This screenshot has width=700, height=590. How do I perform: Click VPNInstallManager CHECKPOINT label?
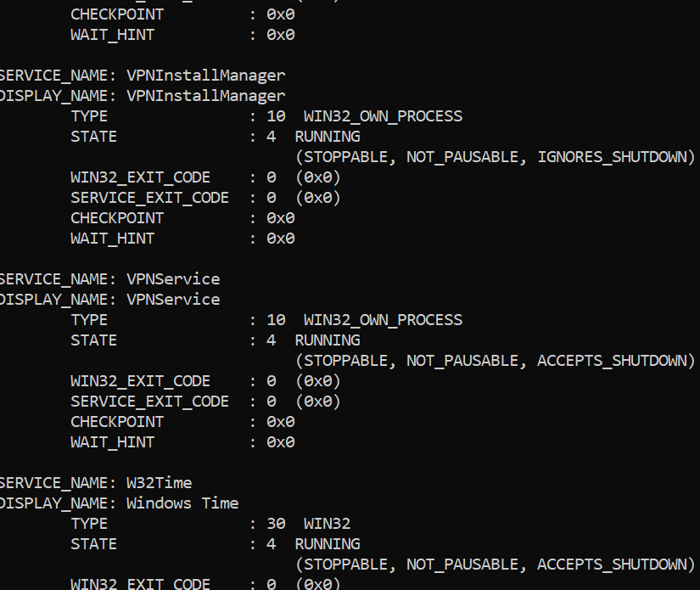pyautogui.click(x=117, y=218)
